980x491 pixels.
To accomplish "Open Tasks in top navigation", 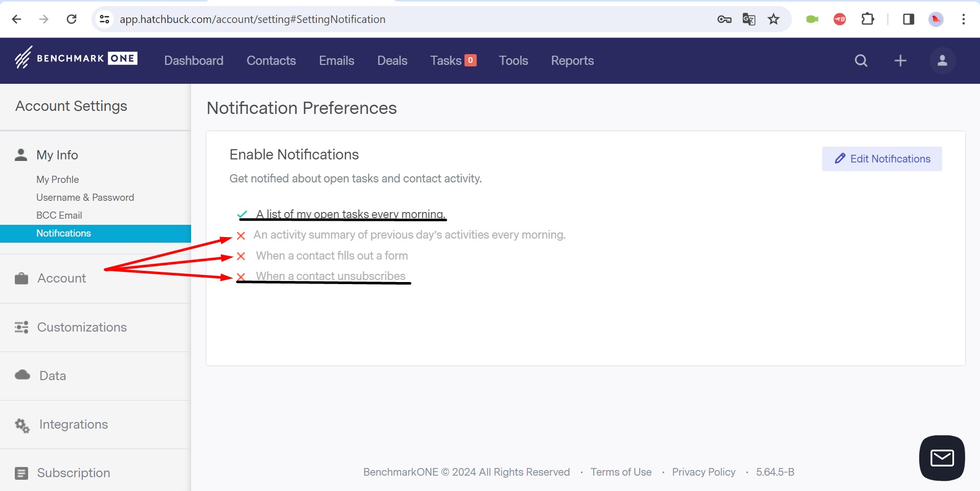I will point(453,61).
